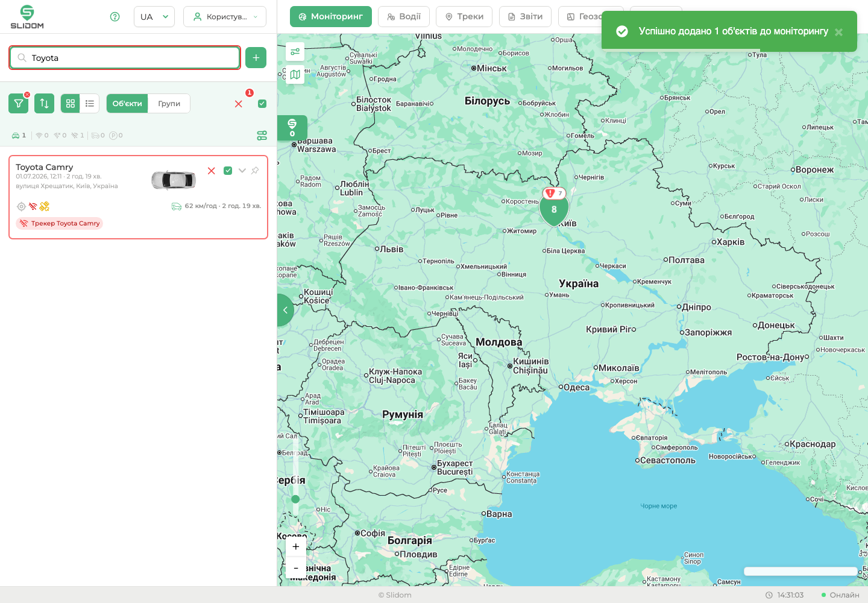Screen dimensions: 868x603
Task: Remove all objects with header red X
Action: (x=239, y=104)
